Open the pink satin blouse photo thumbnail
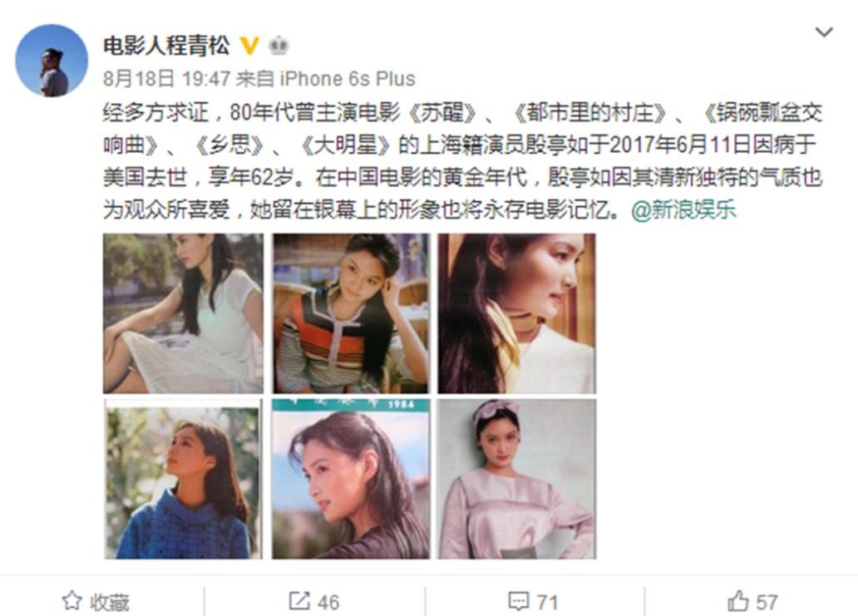Viewport: 858px width, 616px height. [517, 479]
